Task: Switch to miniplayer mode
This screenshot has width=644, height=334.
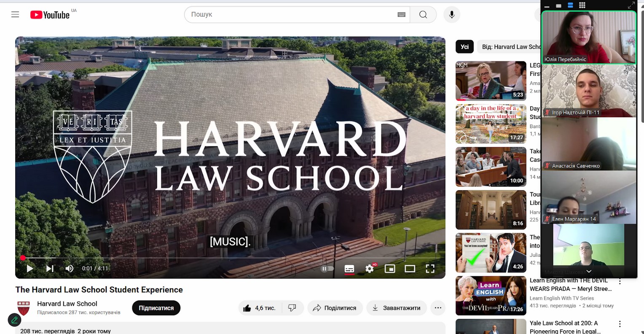Action: click(390, 269)
